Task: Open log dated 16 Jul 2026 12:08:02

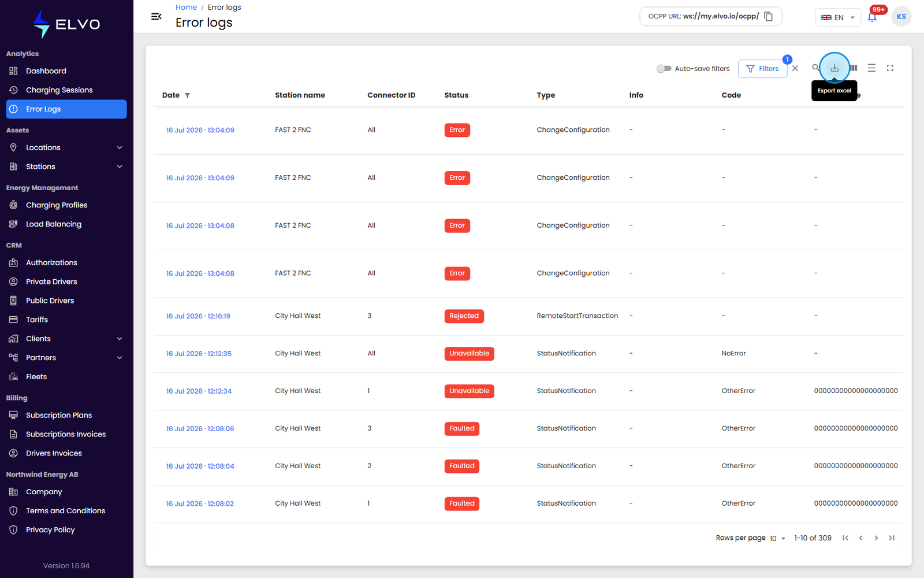Action: pos(200,504)
